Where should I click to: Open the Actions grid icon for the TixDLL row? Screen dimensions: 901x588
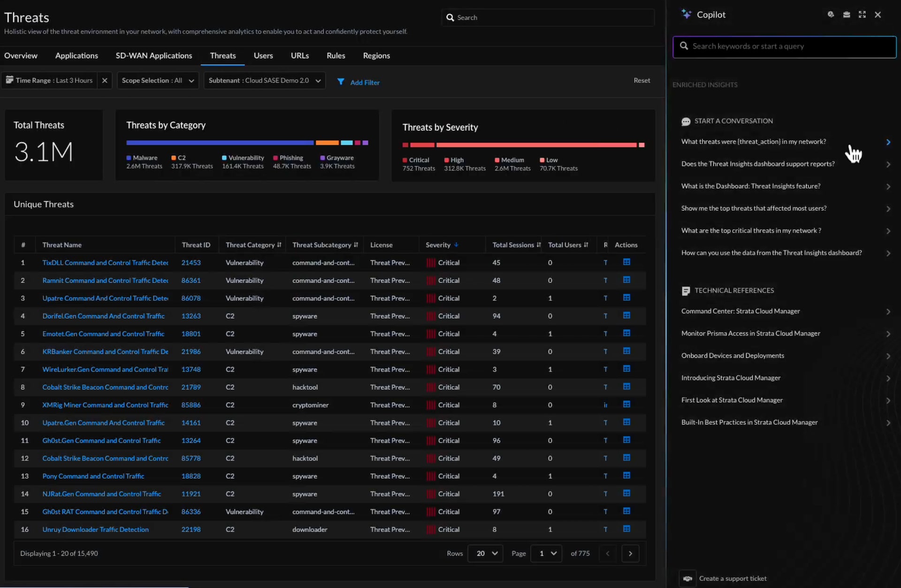(627, 262)
